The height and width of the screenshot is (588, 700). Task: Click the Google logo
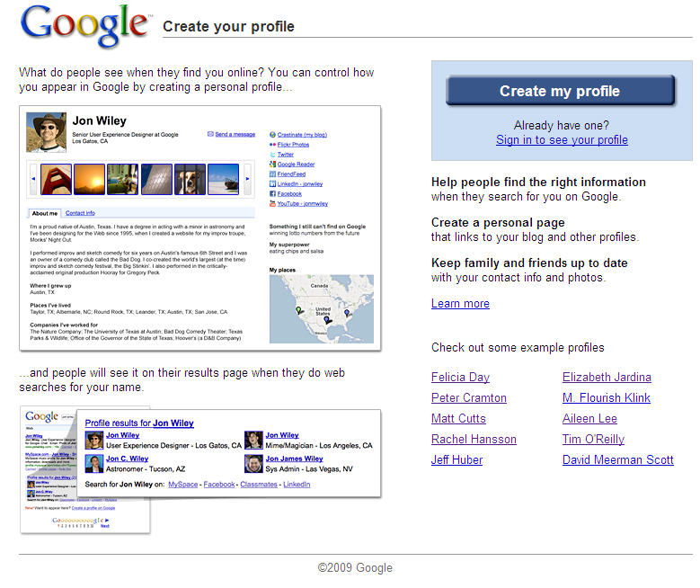click(85, 25)
